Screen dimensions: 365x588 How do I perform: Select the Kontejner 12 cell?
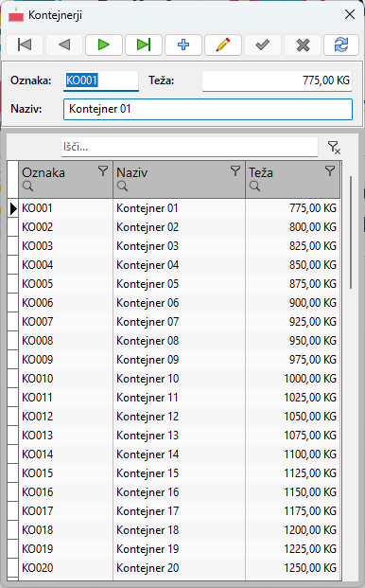(x=180, y=417)
